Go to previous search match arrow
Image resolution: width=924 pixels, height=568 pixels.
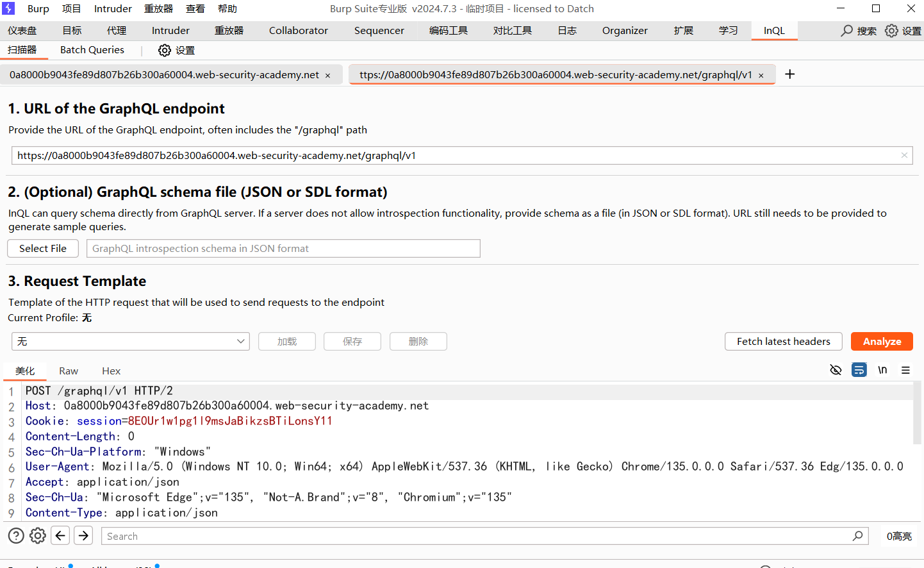(60, 535)
